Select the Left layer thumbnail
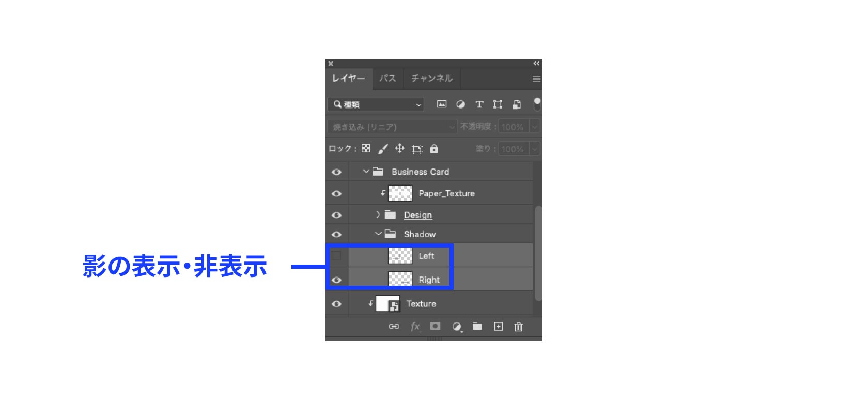The height and width of the screenshot is (400, 868). click(400, 256)
